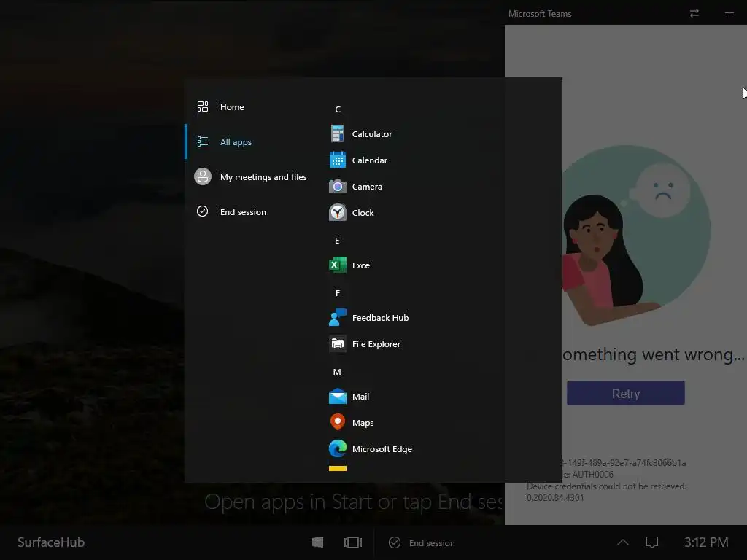The height and width of the screenshot is (560, 747).
Task: Click the Retry button in Teams
Action: [625, 393]
